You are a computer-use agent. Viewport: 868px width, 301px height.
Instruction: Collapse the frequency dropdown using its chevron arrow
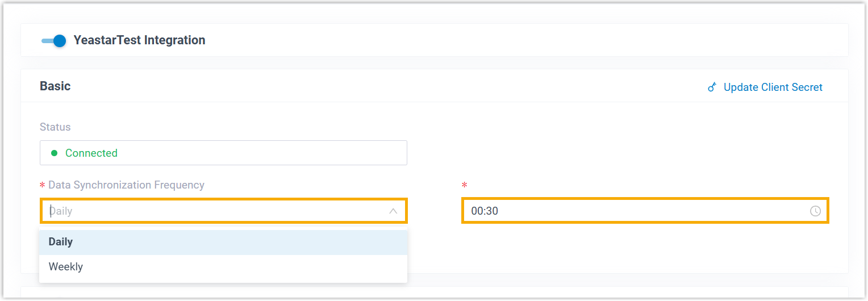[x=393, y=211]
